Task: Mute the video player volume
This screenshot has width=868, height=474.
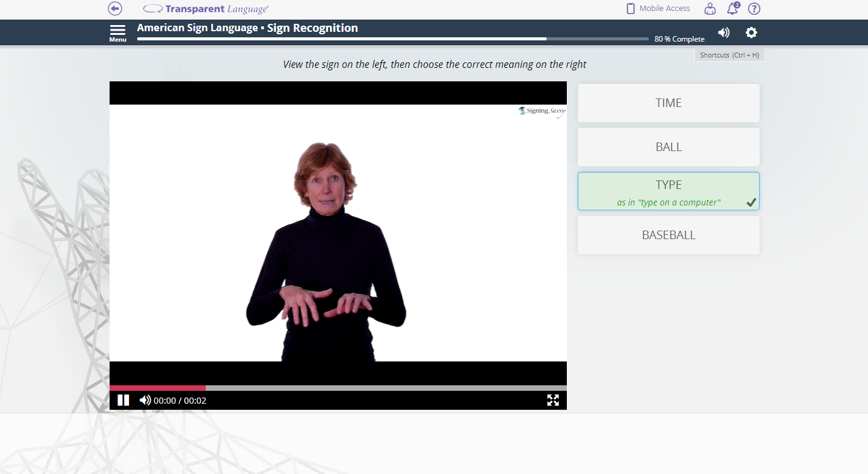Action: 145,400
